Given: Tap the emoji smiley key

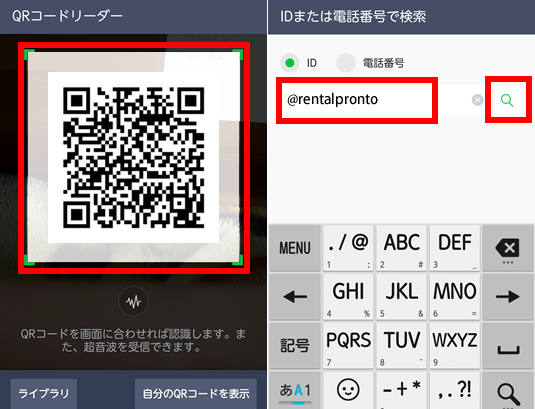Looking at the screenshot, I should click(x=348, y=391).
